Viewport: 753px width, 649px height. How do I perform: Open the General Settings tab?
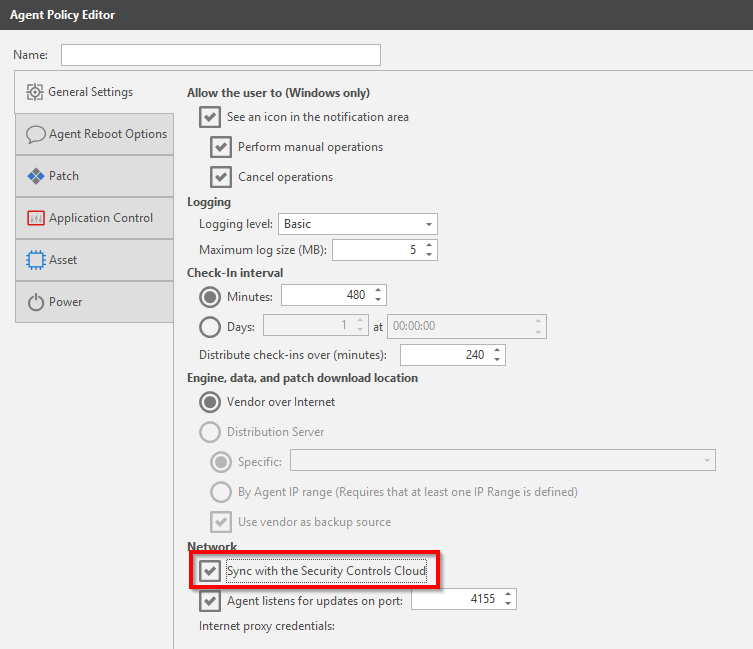pos(94,92)
